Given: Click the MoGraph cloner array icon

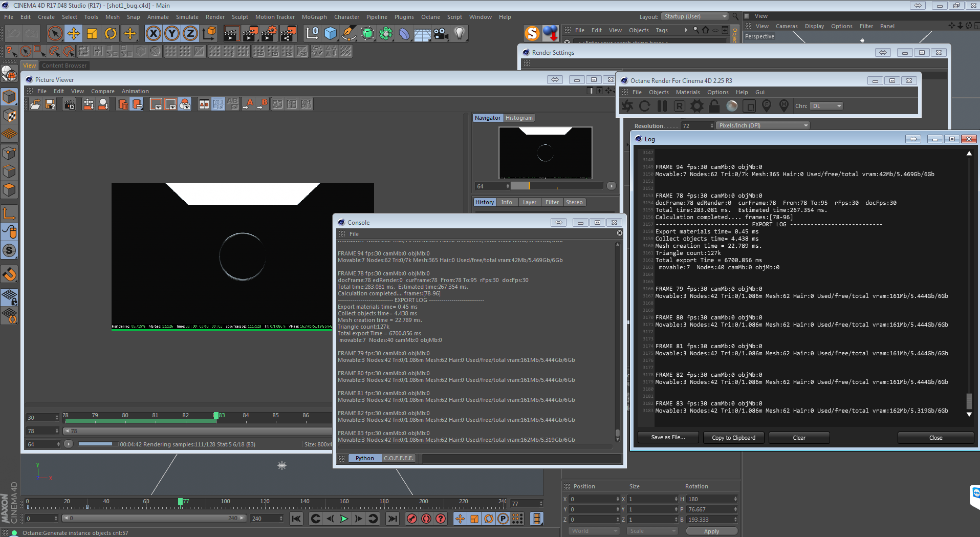Looking at the screenshot, I should [386, 34].
